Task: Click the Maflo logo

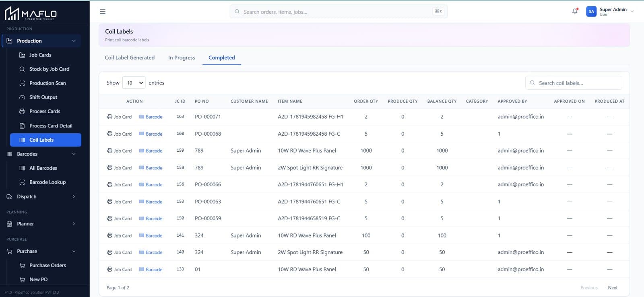Action: 31,13
